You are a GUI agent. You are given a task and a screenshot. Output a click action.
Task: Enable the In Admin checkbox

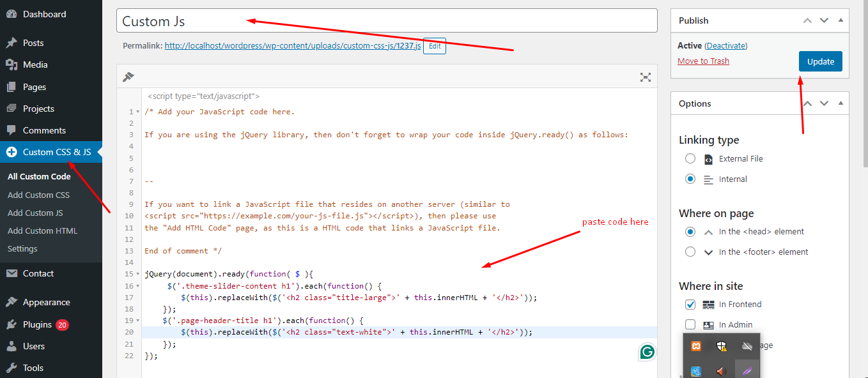tap(690, 325)
